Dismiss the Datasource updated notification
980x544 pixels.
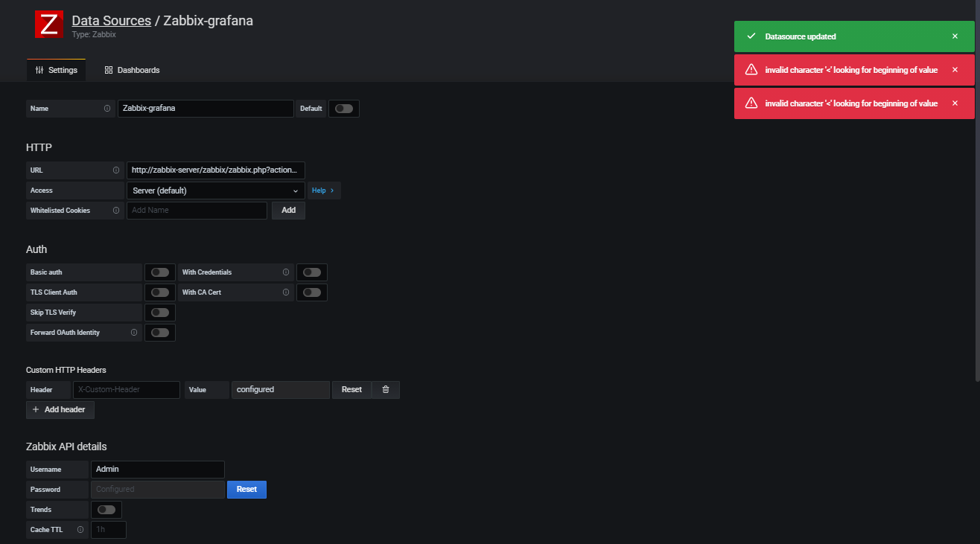(955, 36)
